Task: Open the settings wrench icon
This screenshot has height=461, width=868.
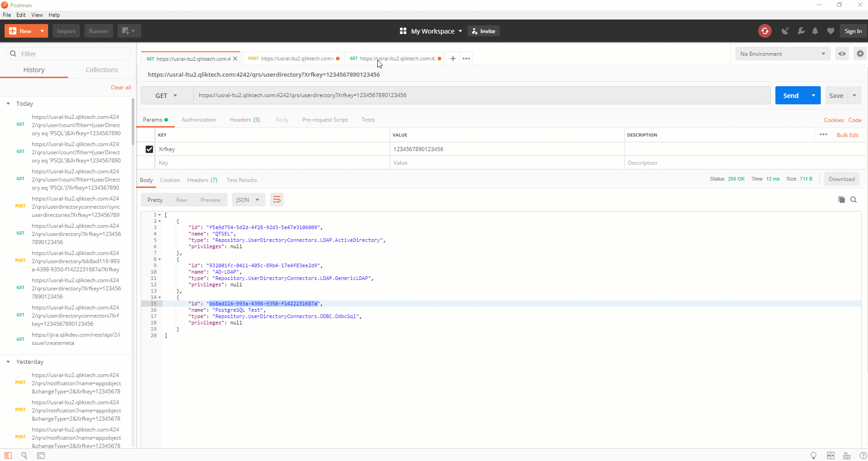Action: pyautogui.click(x=801, y=31)
